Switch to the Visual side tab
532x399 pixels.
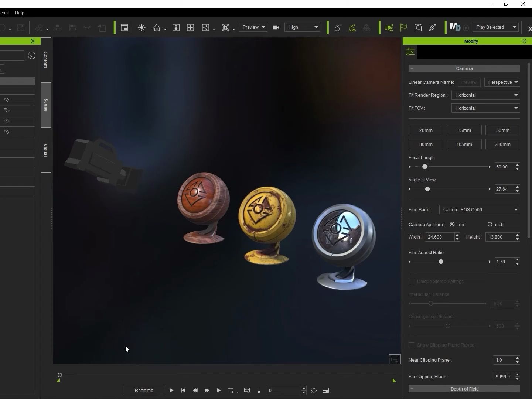pyautogui.click(x=46, y=150)
